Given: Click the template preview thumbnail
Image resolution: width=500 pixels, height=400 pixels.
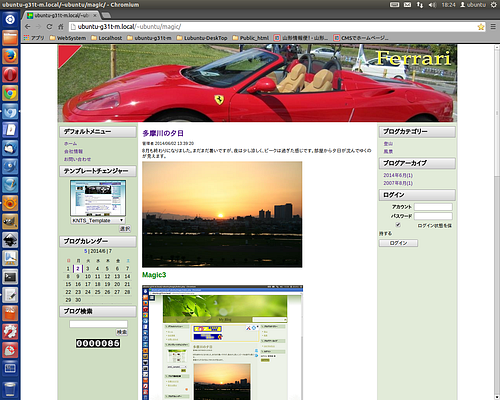Looking at the screenshot, I should click(x=98, y=198).
